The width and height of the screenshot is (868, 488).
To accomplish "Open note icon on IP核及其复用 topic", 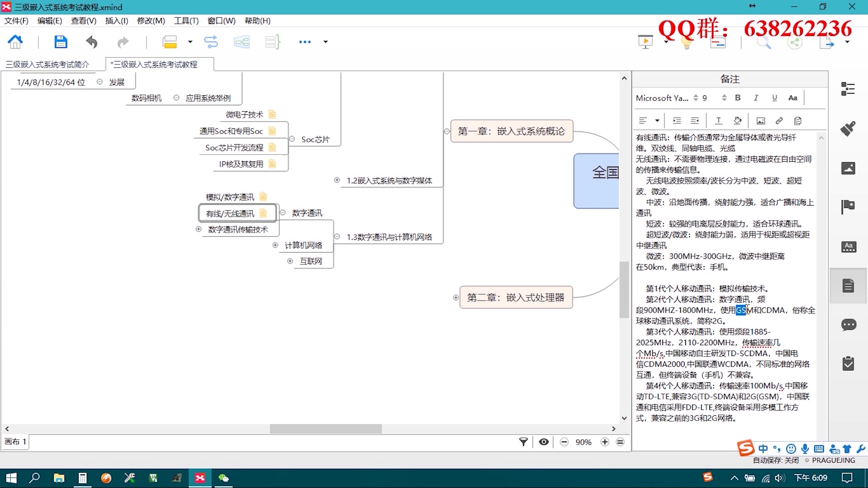I will pyautogui.click(x=272, y=164).
